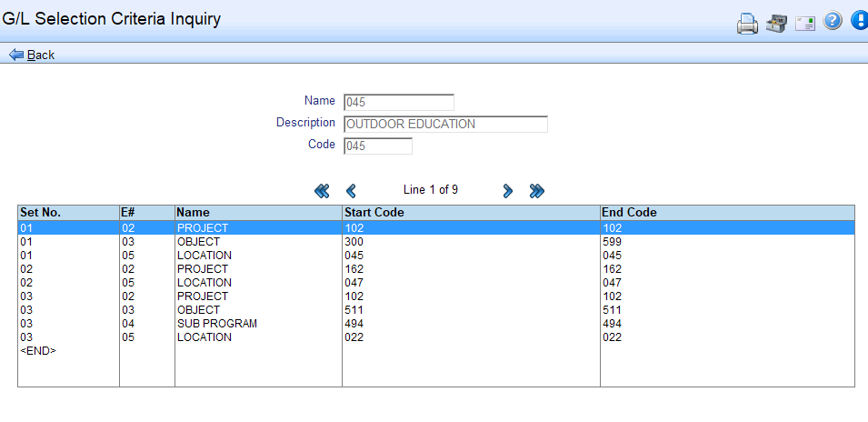Click the envelope mail icon
This screenshot has height=422, width=868.
[x=804, y=24]
